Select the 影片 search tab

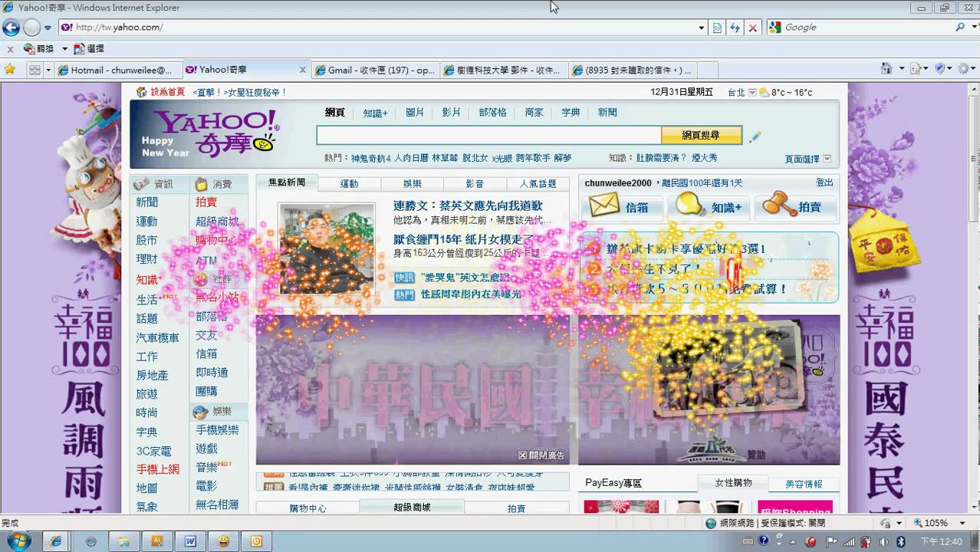[452, 112]
